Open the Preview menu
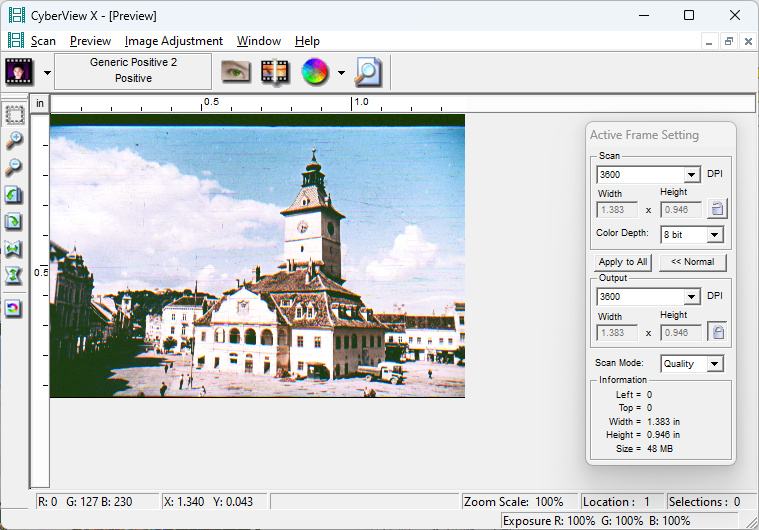Image resolution: width=759 pixels, height=530 pixels. coord(91,41)
